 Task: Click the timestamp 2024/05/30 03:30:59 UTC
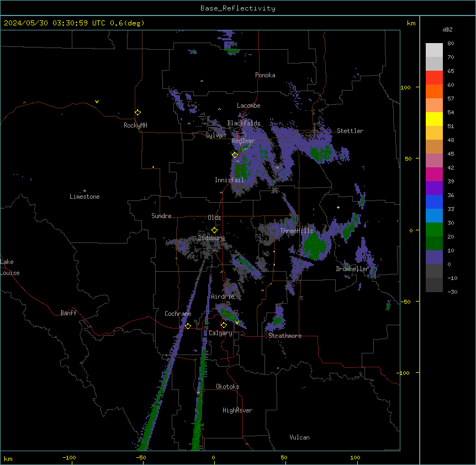(x=55, y=23)
